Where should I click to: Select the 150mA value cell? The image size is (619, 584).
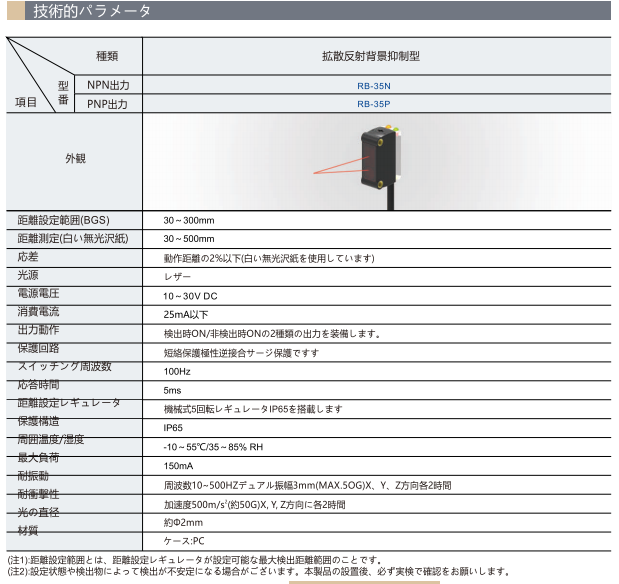(x=178, y=466)
